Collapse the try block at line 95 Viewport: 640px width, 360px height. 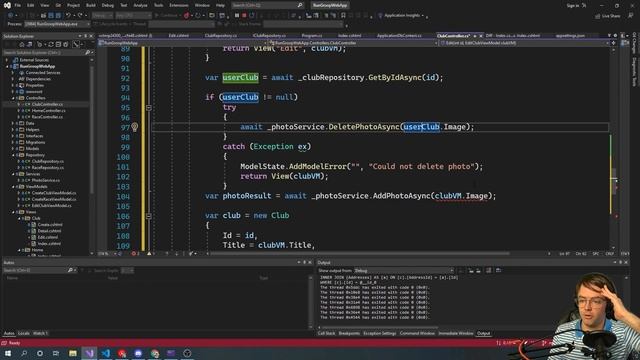(149, 108)
